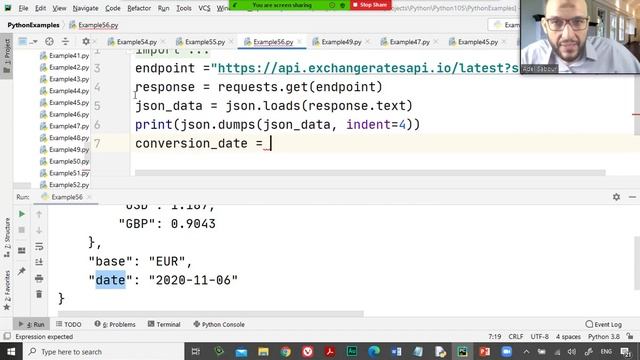Viewport: 640px width, 360px height.
Task: Stop Share in the screen sharing bar
Action: pyautogui.click(x=371, y=5)
